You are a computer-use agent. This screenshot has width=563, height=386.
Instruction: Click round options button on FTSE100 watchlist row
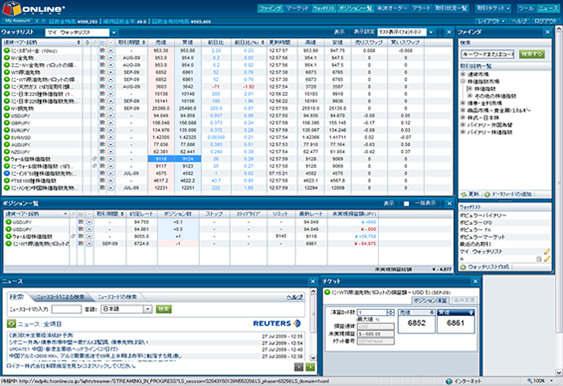(x=111, y=181)
